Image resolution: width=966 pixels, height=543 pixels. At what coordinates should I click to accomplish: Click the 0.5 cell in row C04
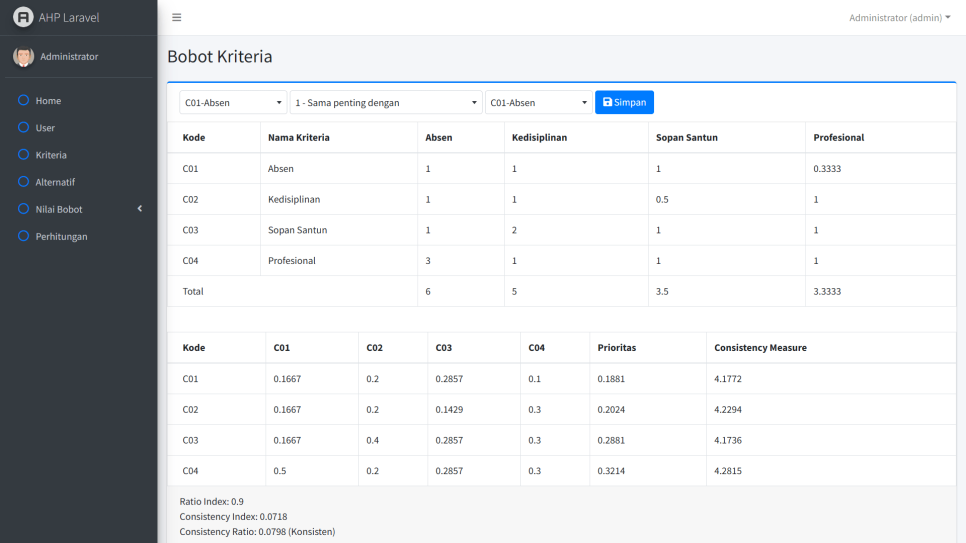pos(280,471)
